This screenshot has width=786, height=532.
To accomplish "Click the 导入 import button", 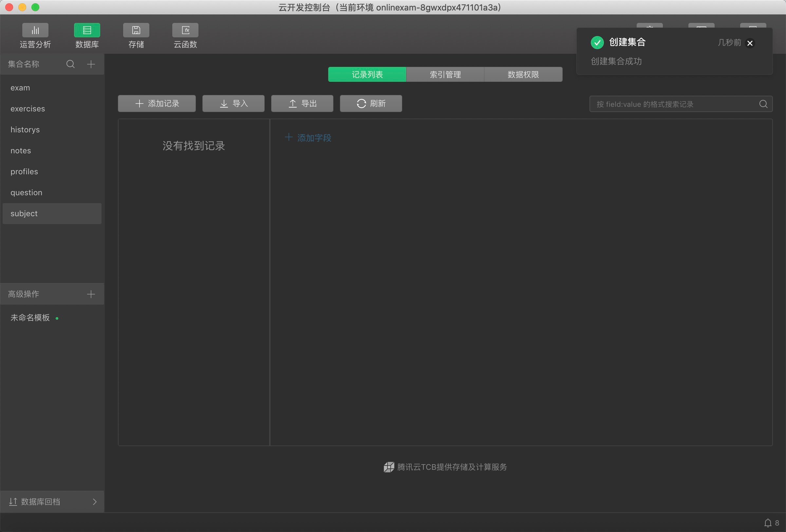I will (x=234, y=104).
